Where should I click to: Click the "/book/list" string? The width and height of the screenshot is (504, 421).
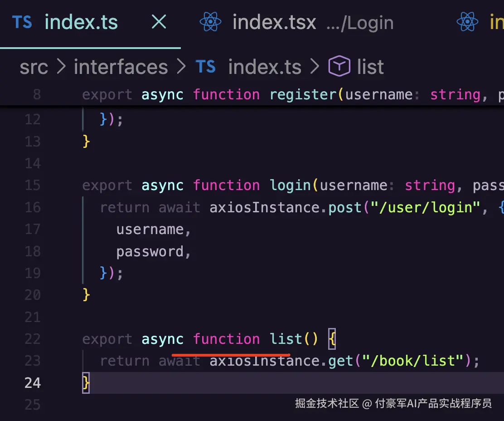(413, 361)
